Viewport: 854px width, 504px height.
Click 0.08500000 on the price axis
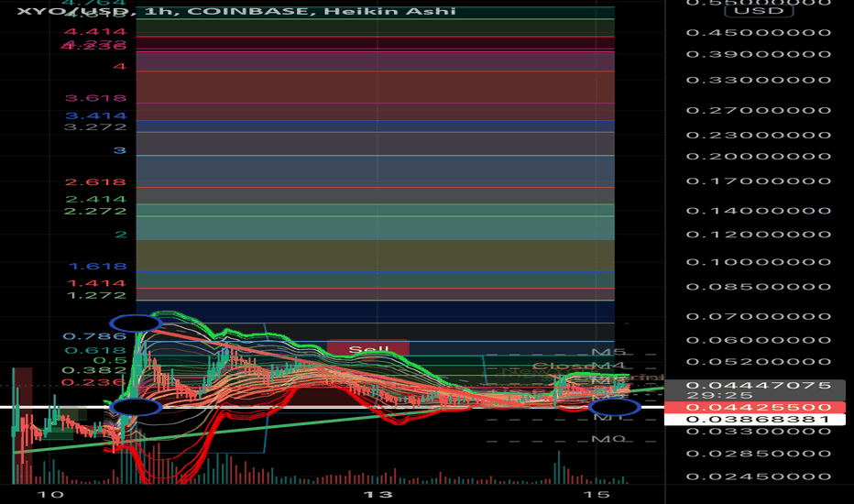[759, 287]
